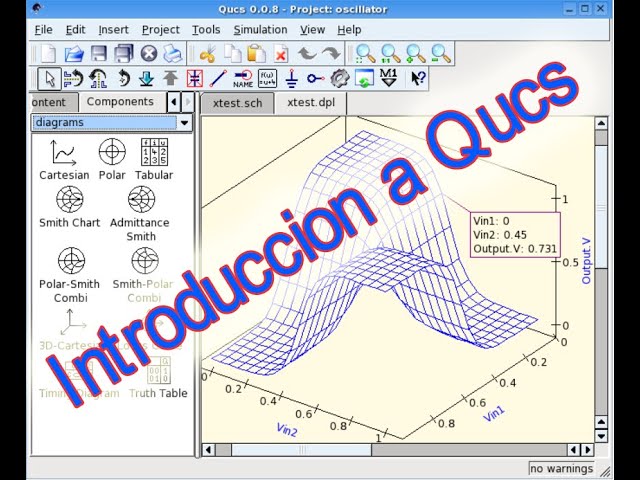This screenshot has width=640, height=480.
Task: Switch to the xtest.sch document tab
Action: pyautogui.click(x=238, y=103)
